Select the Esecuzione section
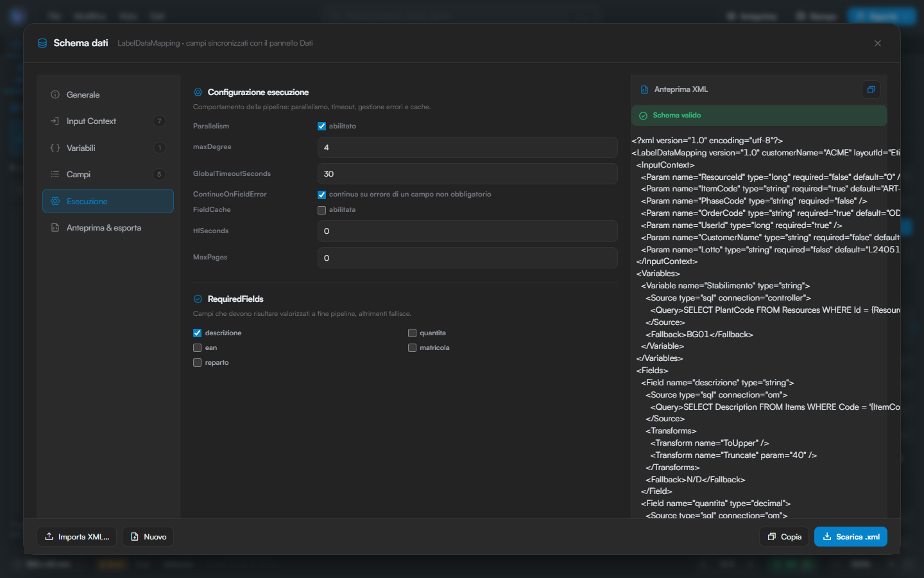Image resolution: width=924 pixels, height=578 pixels. (108, 201)
